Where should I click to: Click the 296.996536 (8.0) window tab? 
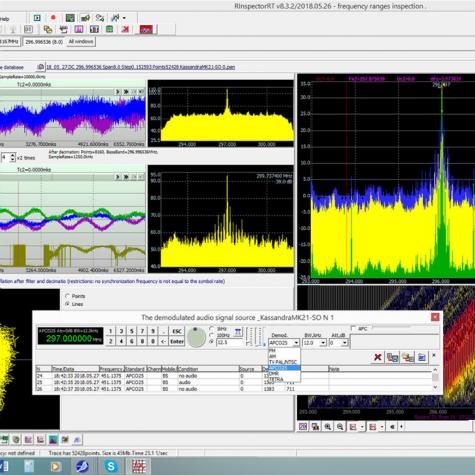pyautogui.click(x=44, y=42)
